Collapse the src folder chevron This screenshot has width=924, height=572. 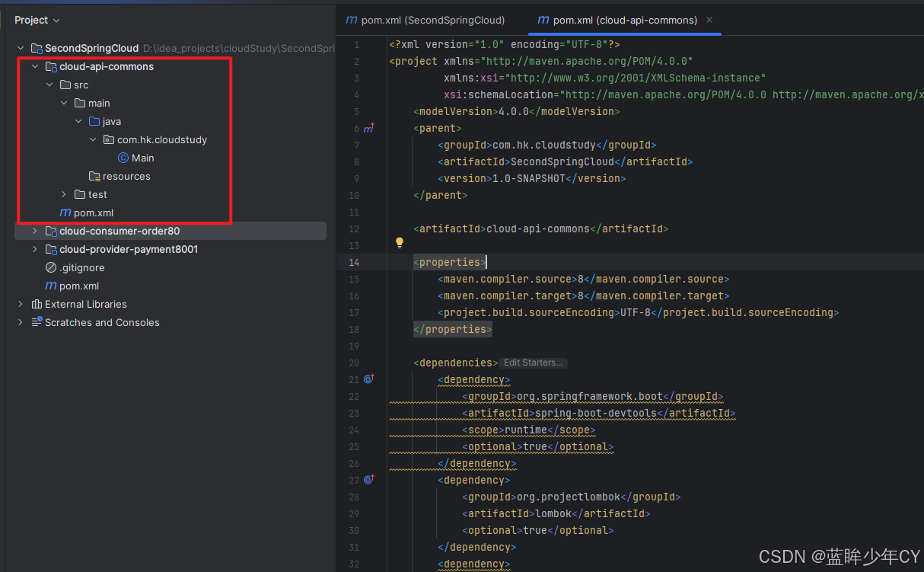coord(49,85)
